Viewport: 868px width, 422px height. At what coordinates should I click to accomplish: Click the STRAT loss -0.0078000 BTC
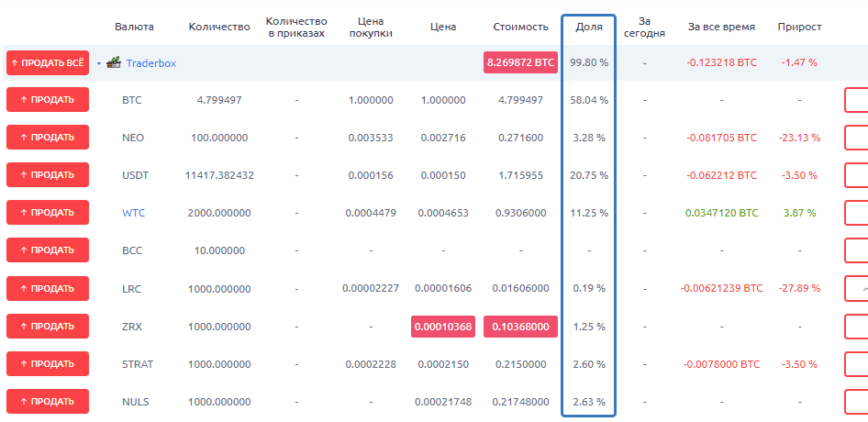721,364
